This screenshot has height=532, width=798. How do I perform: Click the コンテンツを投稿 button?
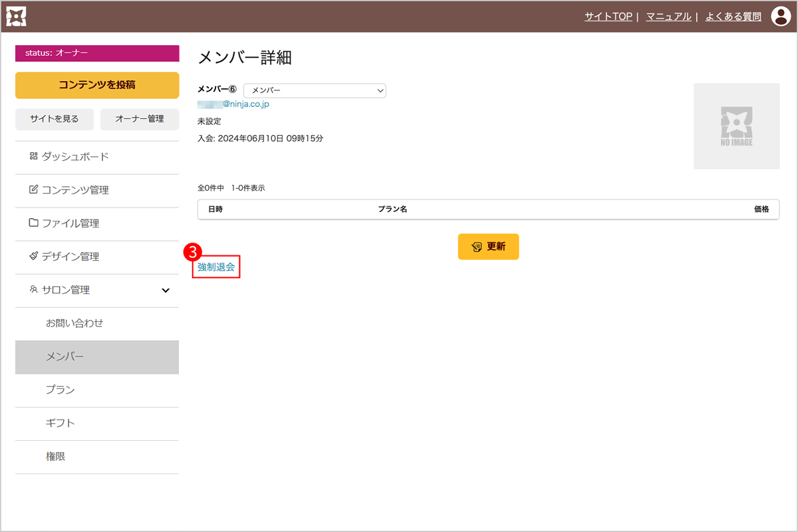tap(97, 85)
